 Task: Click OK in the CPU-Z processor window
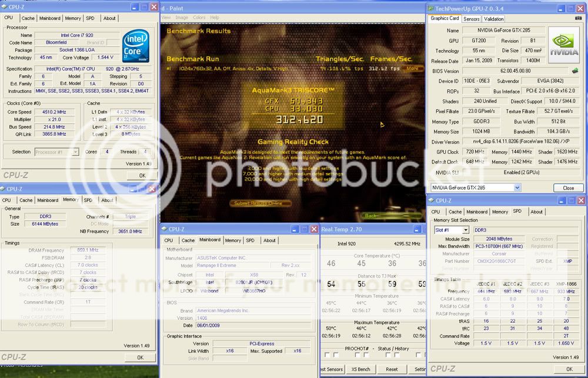tap(142, 176)
